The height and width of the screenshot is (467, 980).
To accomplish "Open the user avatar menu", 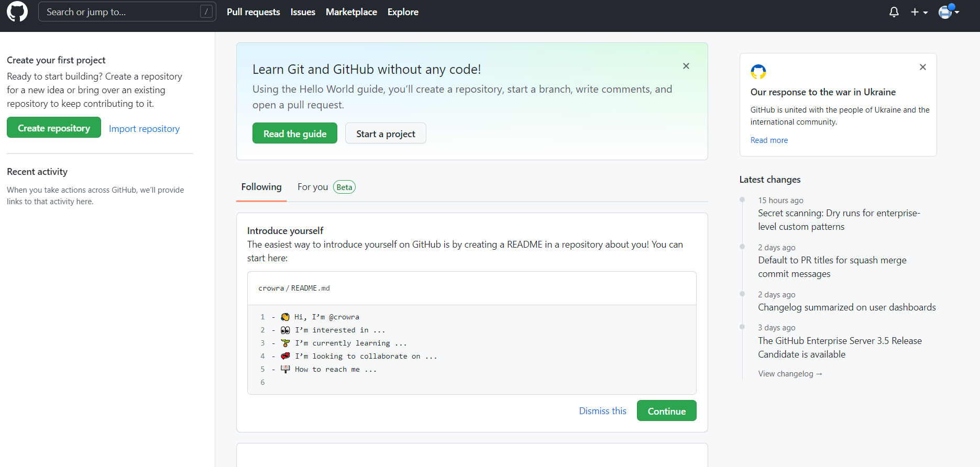I will tap(948, 12).
